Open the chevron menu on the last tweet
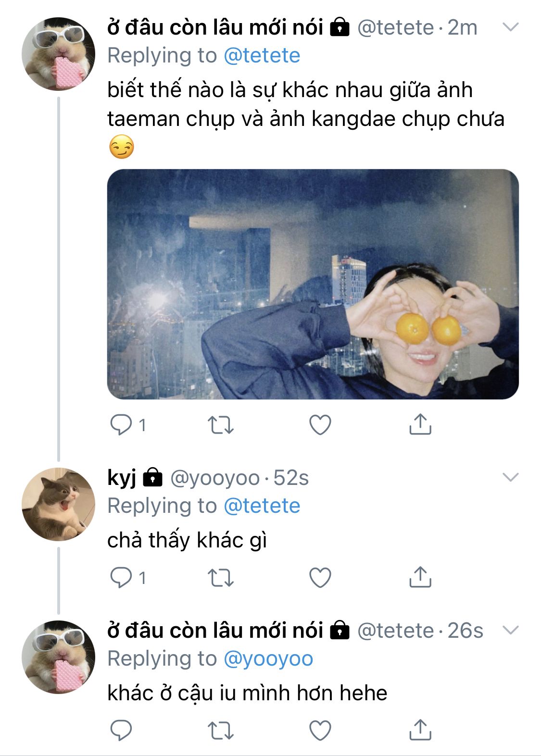The width and height of the screenshot is (541, 756). pyautogui.click(x=510, y=630)
